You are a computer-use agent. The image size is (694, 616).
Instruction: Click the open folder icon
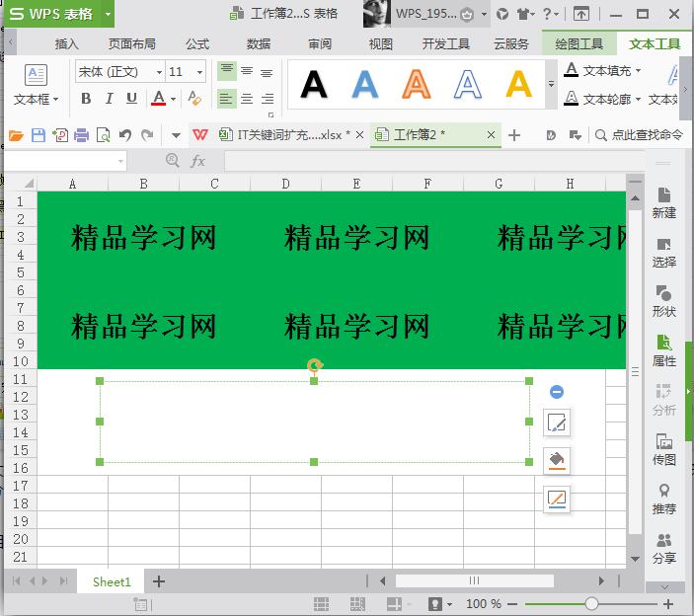[x=16, y=135]
